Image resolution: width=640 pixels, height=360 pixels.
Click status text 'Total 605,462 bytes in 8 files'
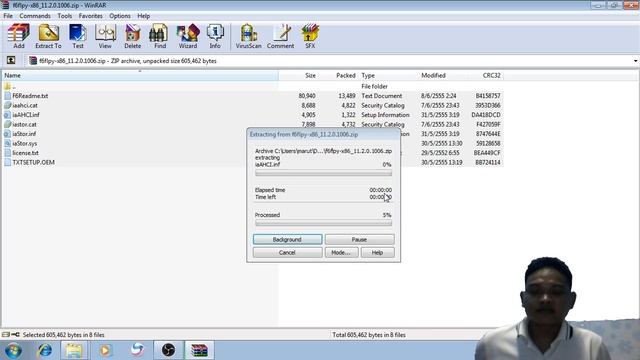(369, 335)
